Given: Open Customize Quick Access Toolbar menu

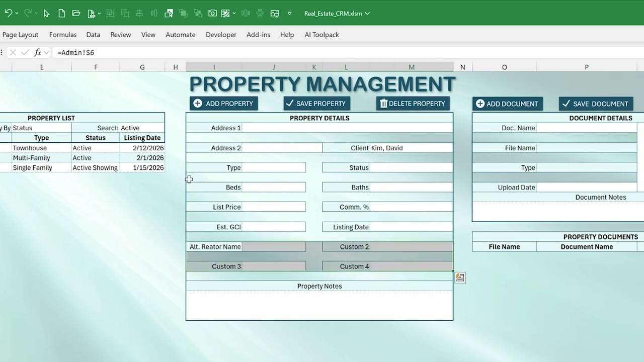Looking at the screenshot, I should (289, 14).
